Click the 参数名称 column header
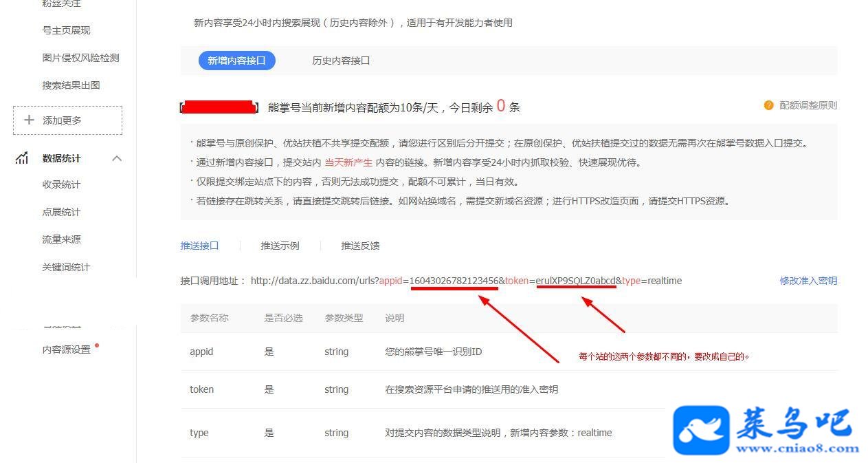The image size is (868, 463). (209, 318)
